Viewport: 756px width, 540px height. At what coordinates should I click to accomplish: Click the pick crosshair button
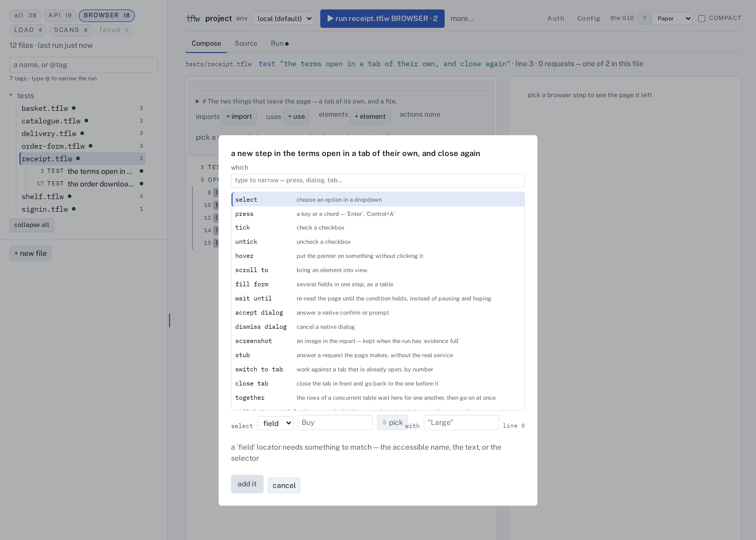pos(392,422)
